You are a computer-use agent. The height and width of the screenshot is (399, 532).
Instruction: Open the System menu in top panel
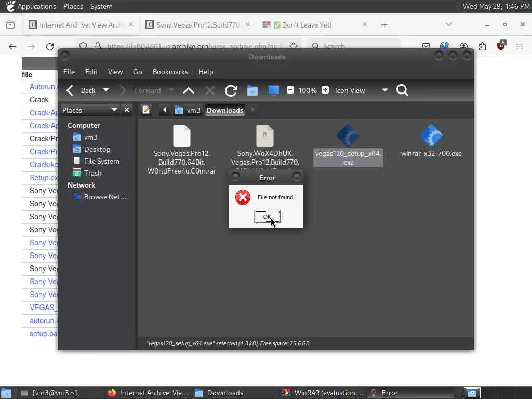click(101, 6)
